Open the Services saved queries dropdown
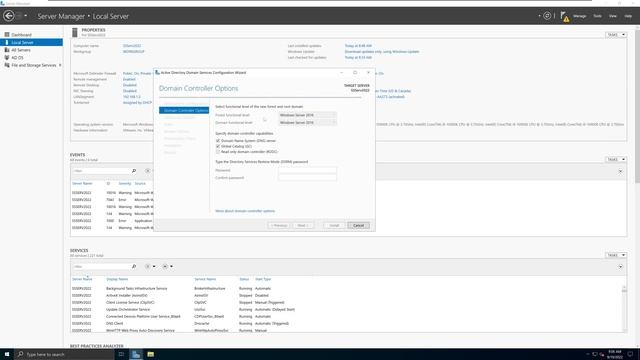 click(x=167, y=267)
